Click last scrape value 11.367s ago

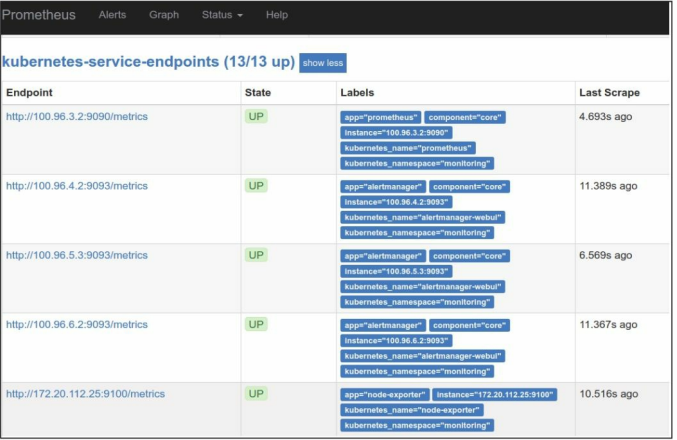pyautogui.click(x=608, y=325)
